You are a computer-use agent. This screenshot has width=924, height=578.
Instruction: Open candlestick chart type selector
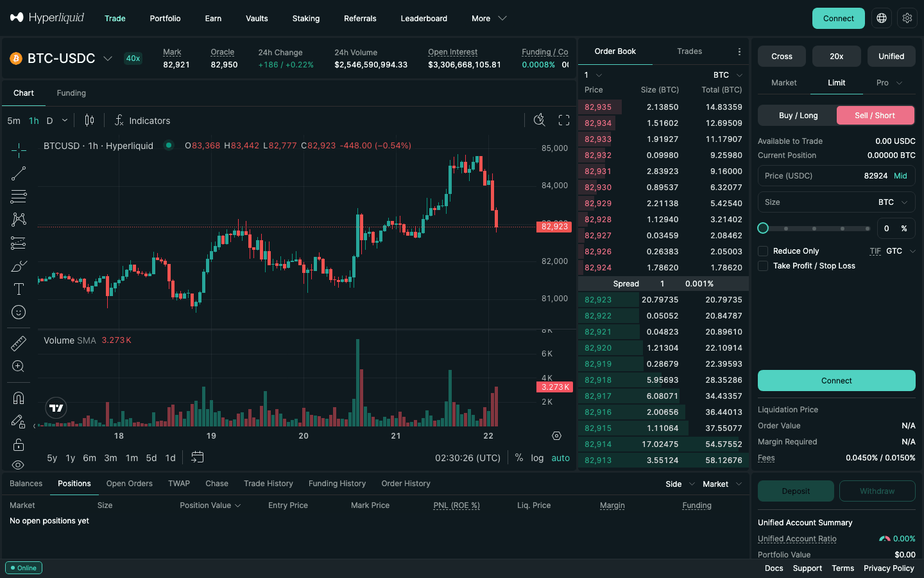89,121
